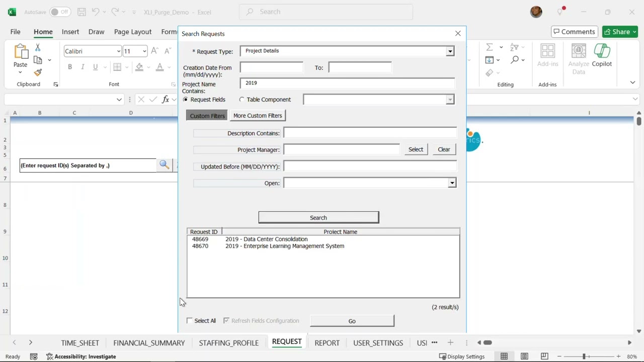This screenshot has height=362, width=644.
Task: Expand the Name Box dropdown
Action: tap(119, 100)
